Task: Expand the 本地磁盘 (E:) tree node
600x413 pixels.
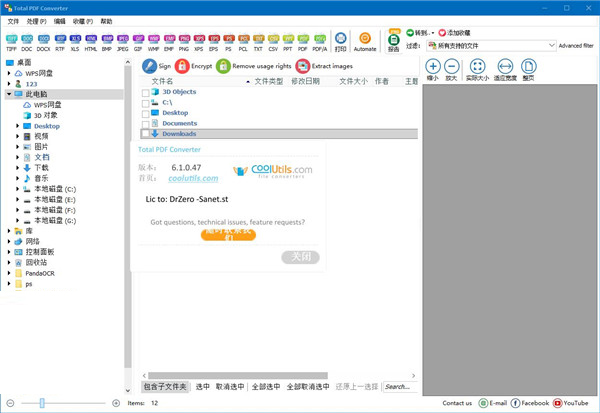Action: point(17,199)
